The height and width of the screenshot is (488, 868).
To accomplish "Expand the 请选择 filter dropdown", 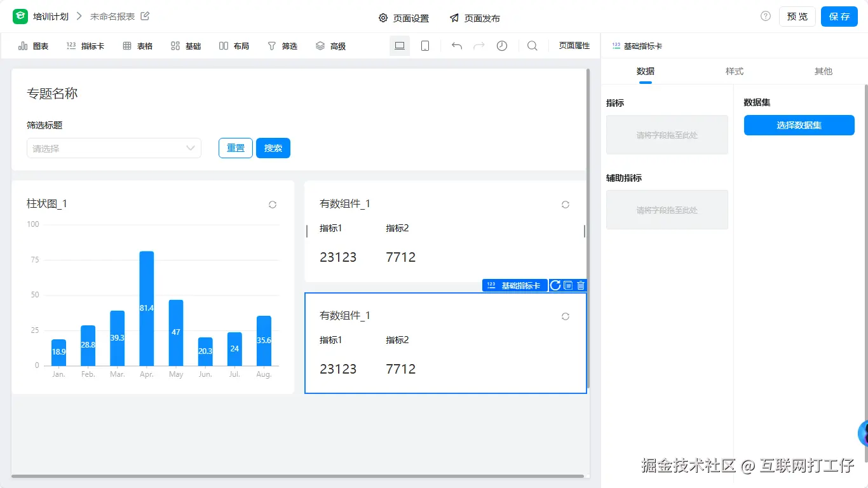I will pos(114,148).
